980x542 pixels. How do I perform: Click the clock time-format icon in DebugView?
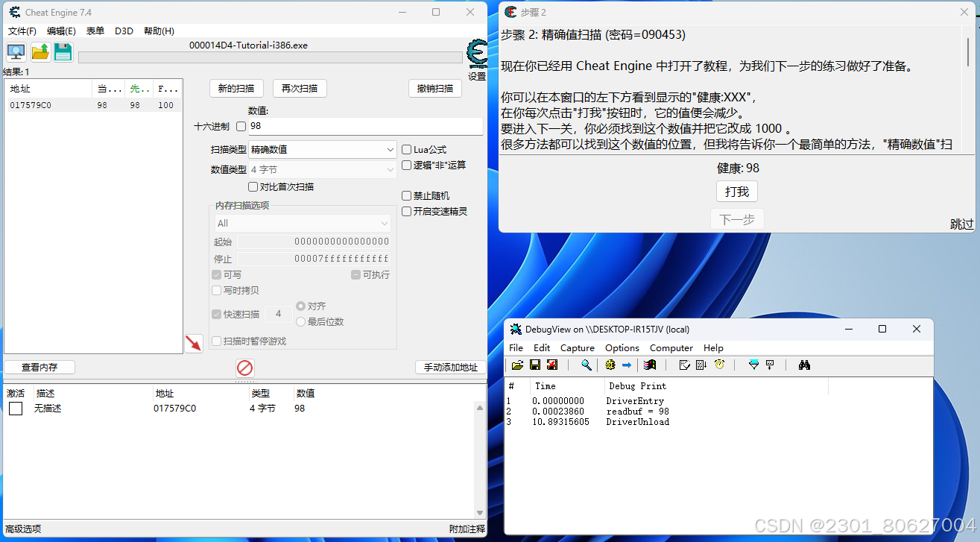click(x=719, y=365)
